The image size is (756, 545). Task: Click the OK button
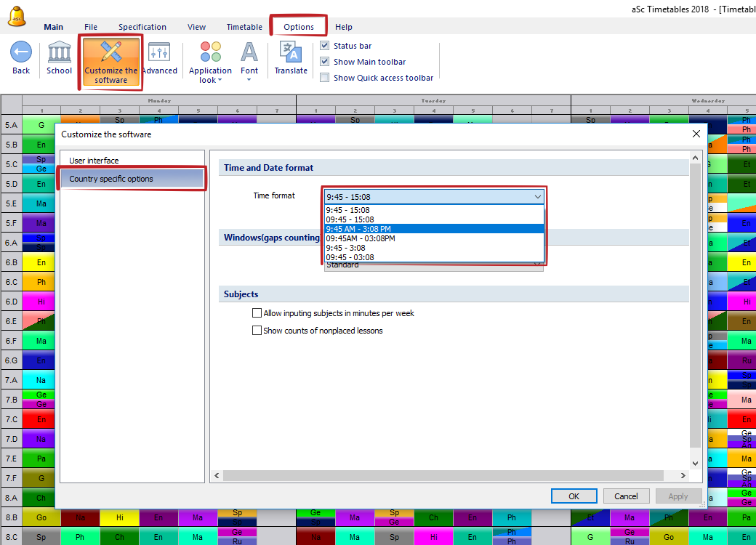tap(574, 496)
